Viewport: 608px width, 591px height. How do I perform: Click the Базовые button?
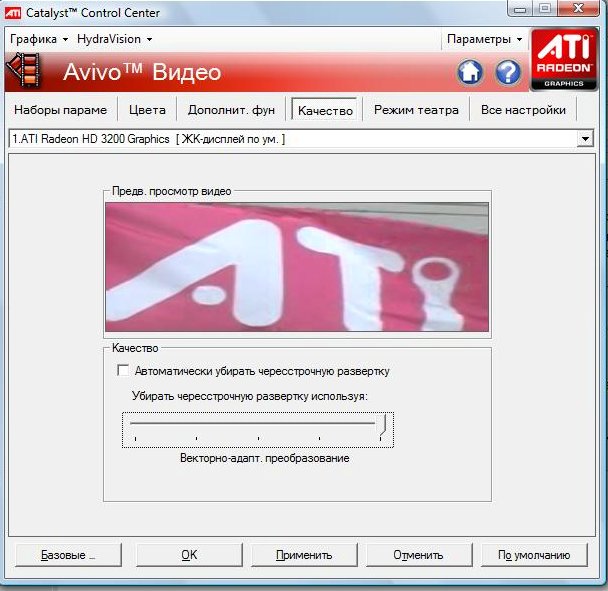pos(68,555)
